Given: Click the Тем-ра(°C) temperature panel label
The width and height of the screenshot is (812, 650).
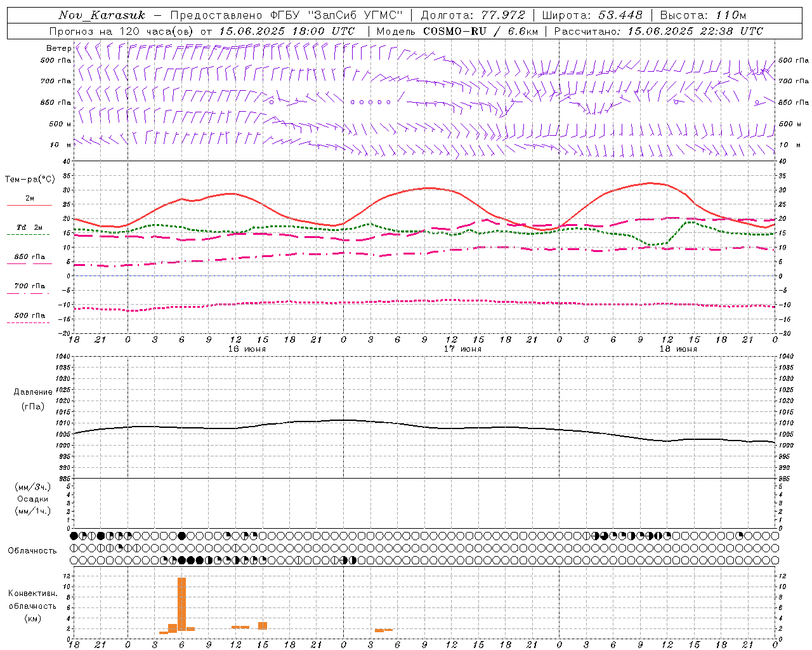Looking at the screenshot, I should [30, 180].
